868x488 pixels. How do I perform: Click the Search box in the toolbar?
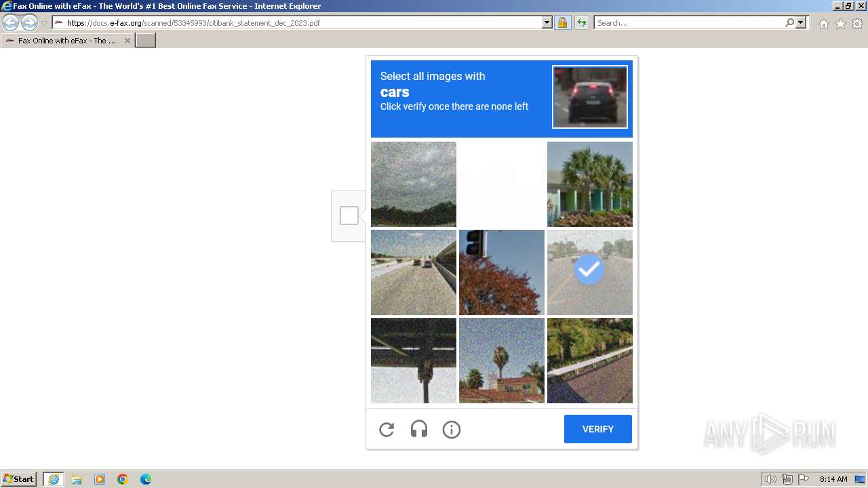click(689, 23)
